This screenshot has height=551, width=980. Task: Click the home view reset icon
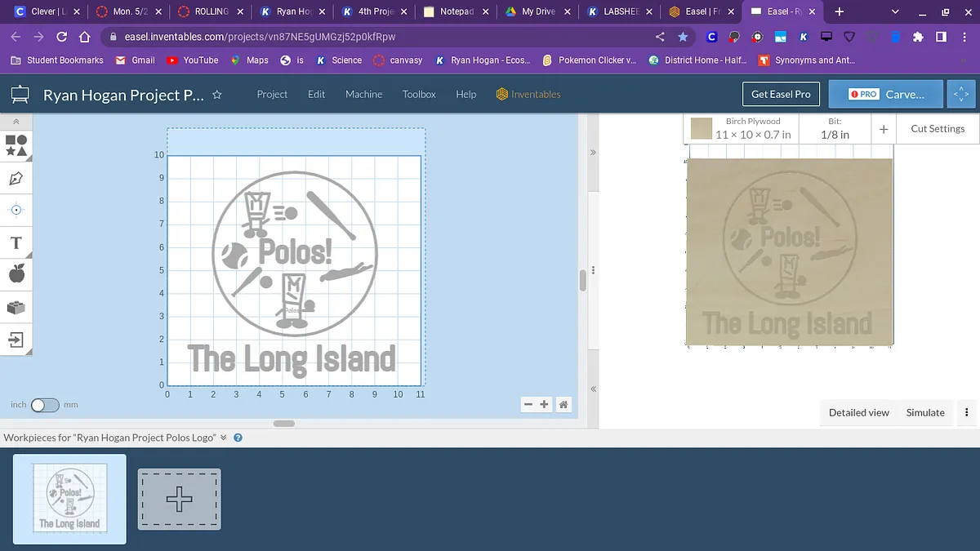click(x=563, y=404)
